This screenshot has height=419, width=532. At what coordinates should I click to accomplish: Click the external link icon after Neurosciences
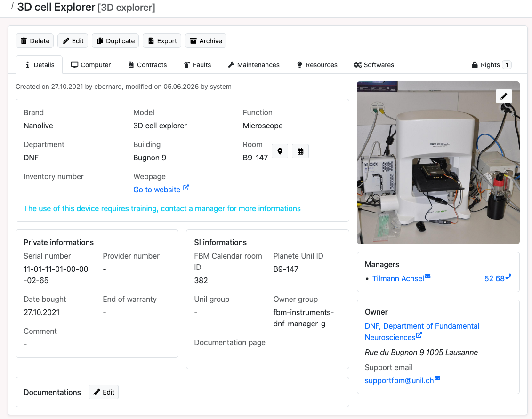419,335
